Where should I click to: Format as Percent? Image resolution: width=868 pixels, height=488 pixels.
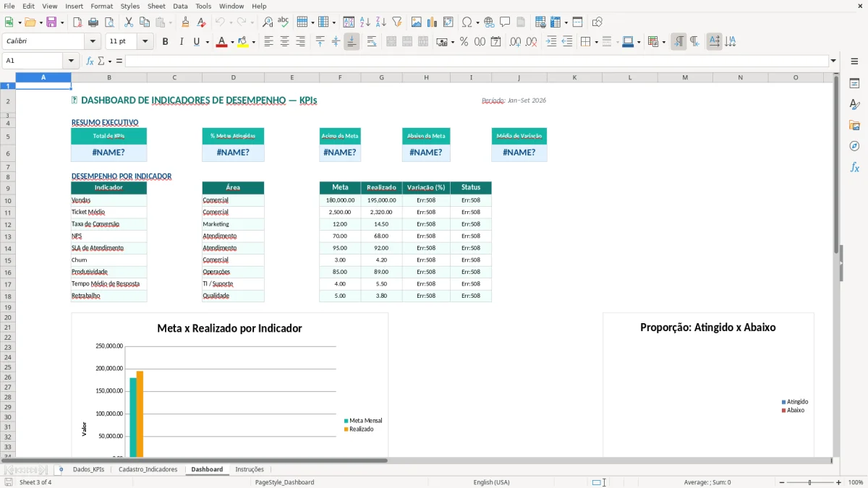pos(464,42)
